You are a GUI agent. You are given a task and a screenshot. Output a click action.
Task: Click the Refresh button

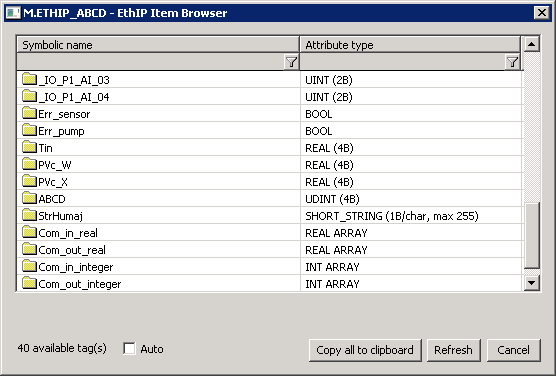point(453,350)
